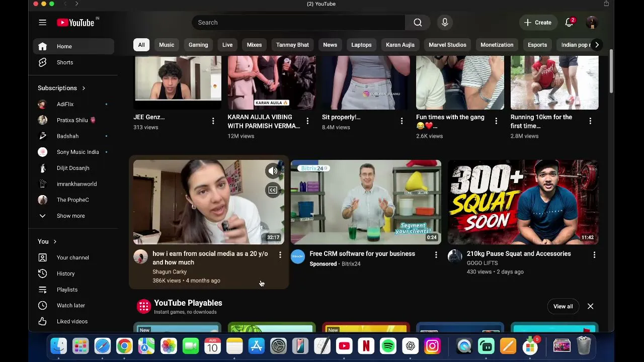
Task: Open the YouTube guide hamburger menu
Action: click(42, 22)
